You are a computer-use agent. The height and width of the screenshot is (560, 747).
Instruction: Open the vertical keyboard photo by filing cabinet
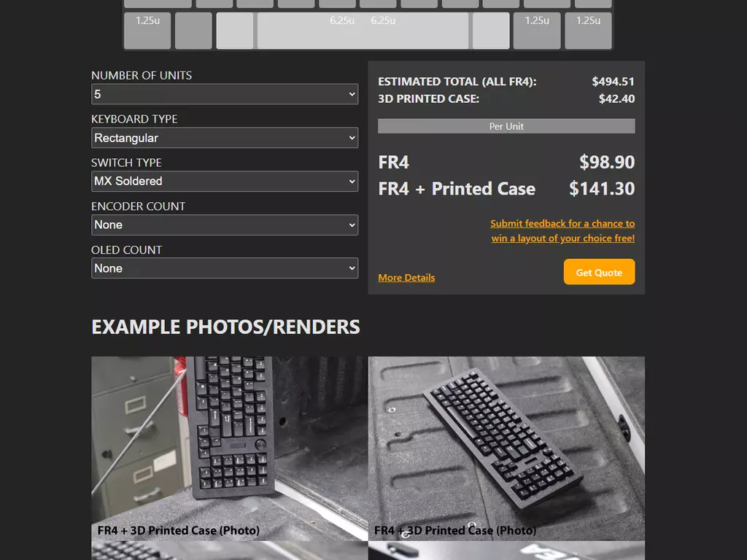pyautogui.click(x=230, y=448)
